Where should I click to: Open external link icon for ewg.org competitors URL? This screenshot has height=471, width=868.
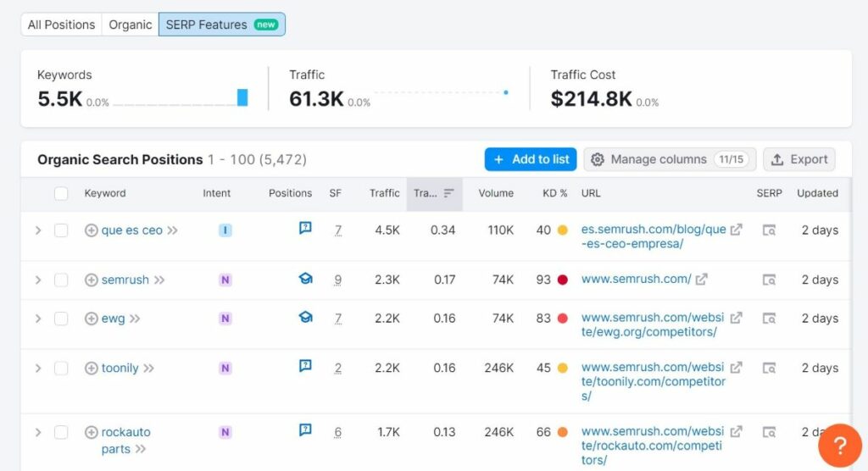(x=737, y=318)
